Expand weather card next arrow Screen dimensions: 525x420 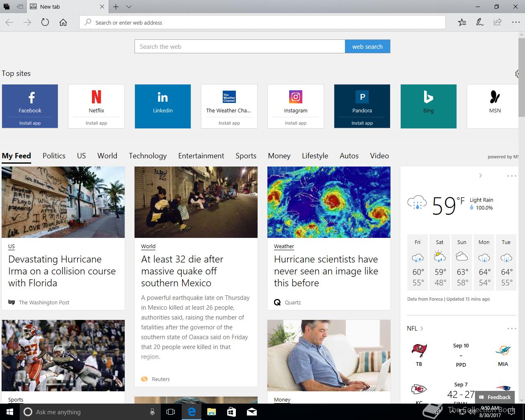pyautogui.click(x=480, y=176)
